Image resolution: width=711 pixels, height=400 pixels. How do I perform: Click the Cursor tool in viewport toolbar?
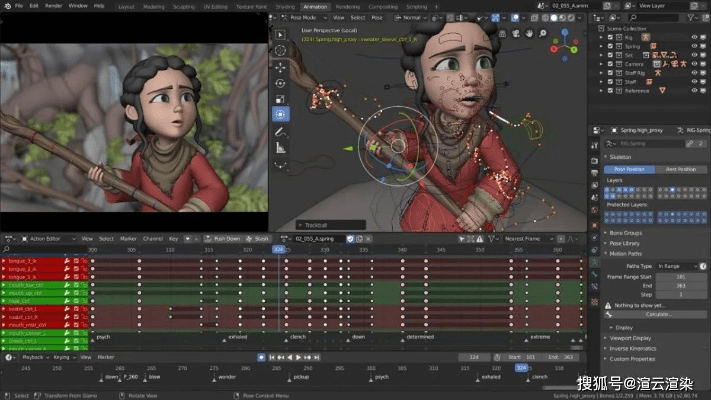tap(280, 50)
